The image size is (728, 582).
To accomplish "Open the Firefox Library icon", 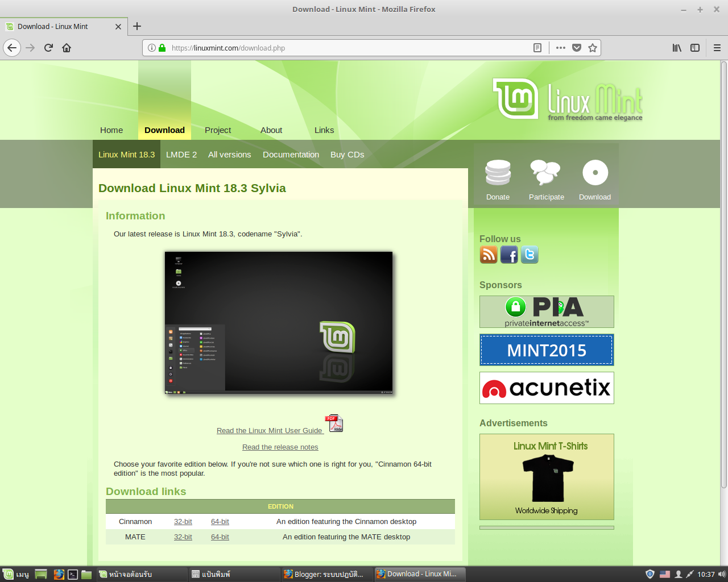I will click(677, 48).
